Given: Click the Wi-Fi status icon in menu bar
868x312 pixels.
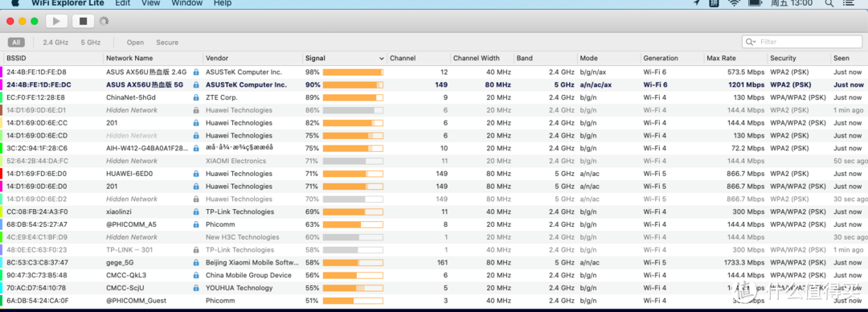Looking at the screenshot, I should (734, 2).
